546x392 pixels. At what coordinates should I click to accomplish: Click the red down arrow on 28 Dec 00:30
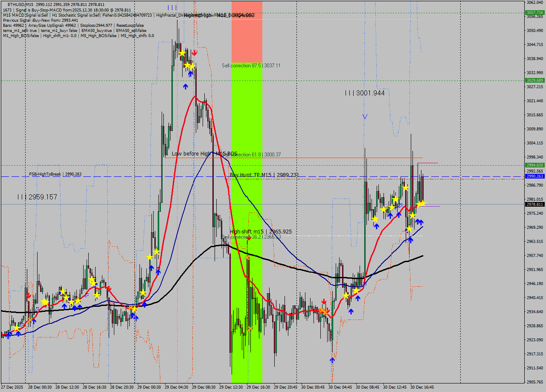tap(29, 295)
